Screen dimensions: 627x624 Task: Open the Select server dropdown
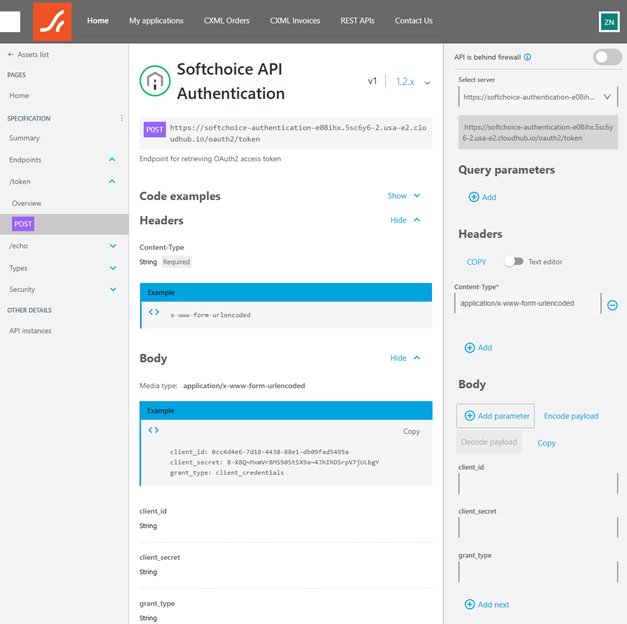click(538, 97)
